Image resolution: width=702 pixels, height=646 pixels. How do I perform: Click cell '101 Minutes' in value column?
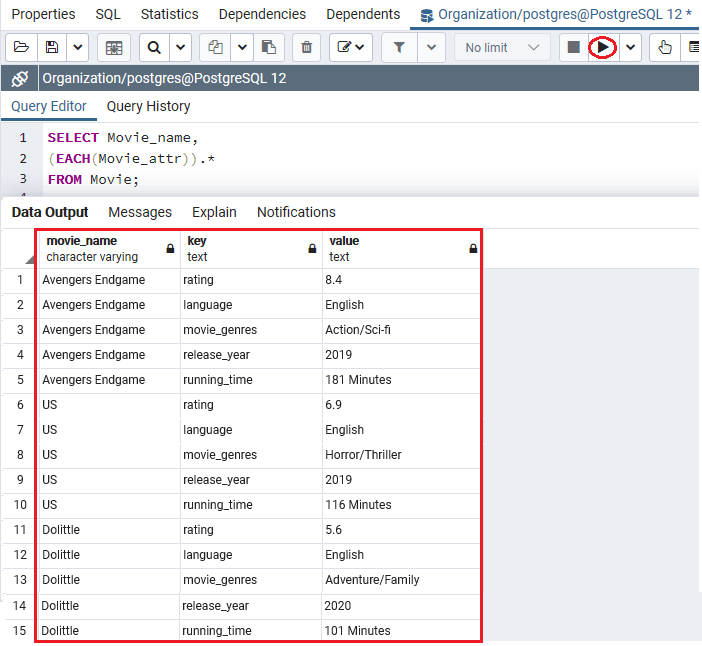(401, 631)
